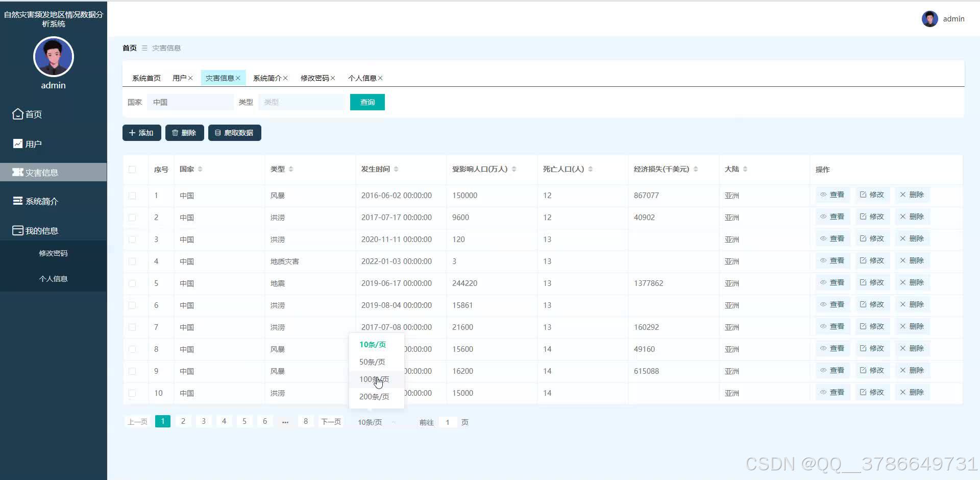Click 修改 for row 2
Viewport: 980px width, 480px height.
coord(872,217)
